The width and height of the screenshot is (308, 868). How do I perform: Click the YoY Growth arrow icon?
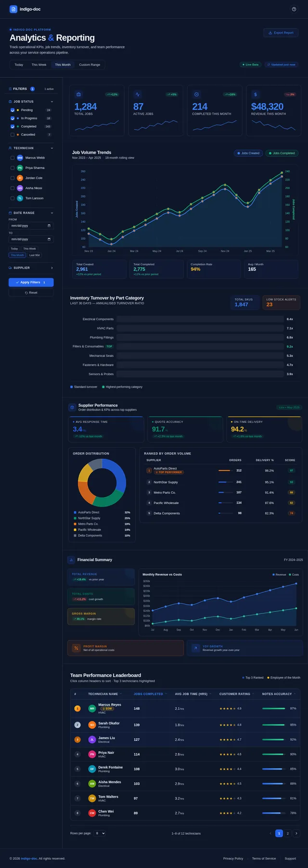pos(195,648)
